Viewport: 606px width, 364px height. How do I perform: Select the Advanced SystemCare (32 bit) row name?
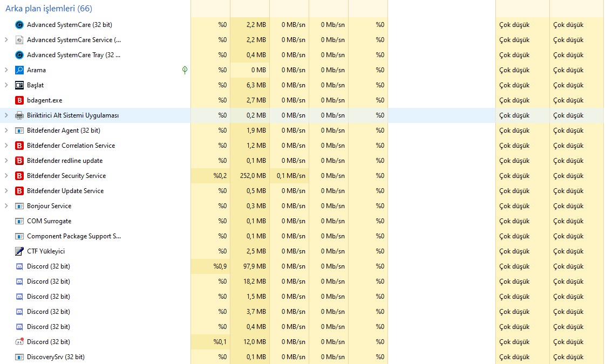click(x=70, y=25)
